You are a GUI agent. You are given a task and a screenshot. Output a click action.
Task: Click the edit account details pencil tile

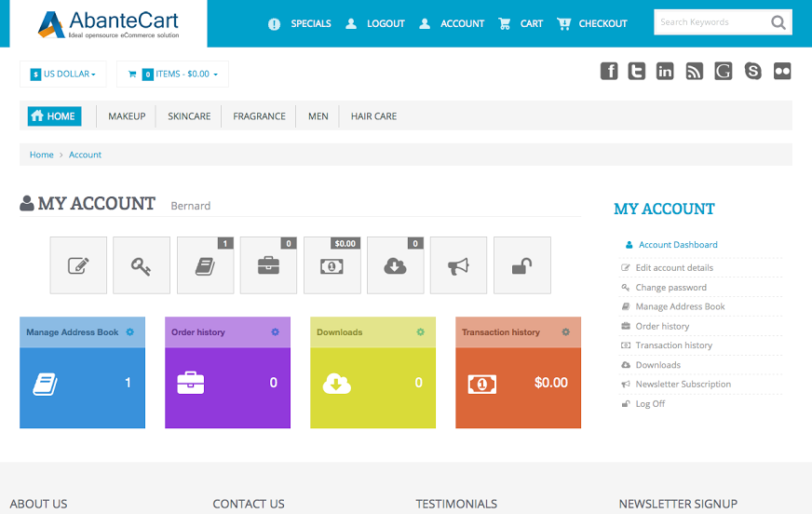click(x=78, y=265)
